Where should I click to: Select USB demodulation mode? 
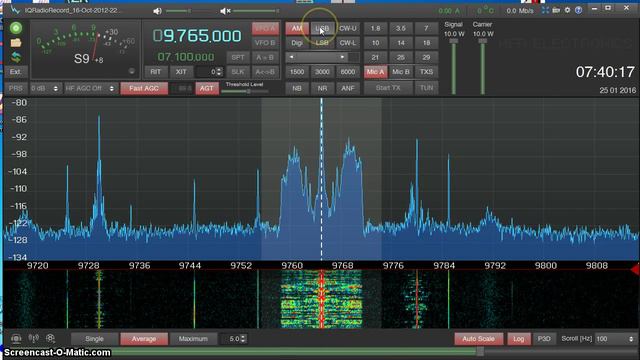[x=322, y=29]
